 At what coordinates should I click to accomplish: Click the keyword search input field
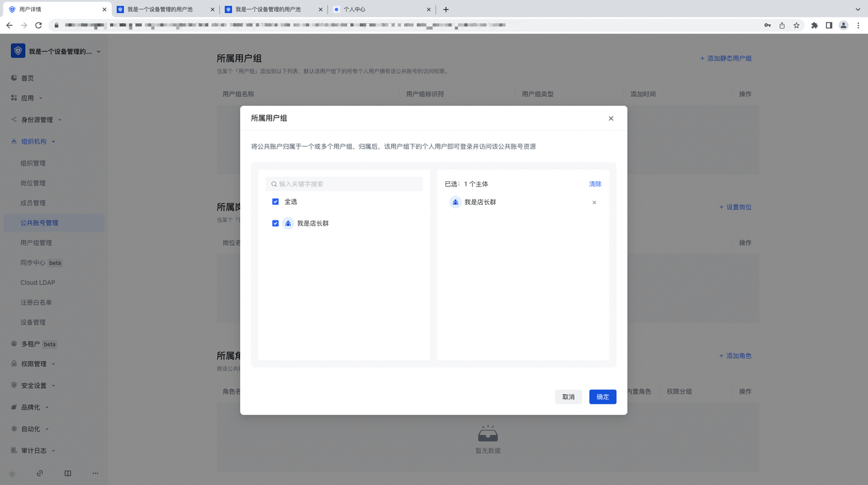coord(348,184)
